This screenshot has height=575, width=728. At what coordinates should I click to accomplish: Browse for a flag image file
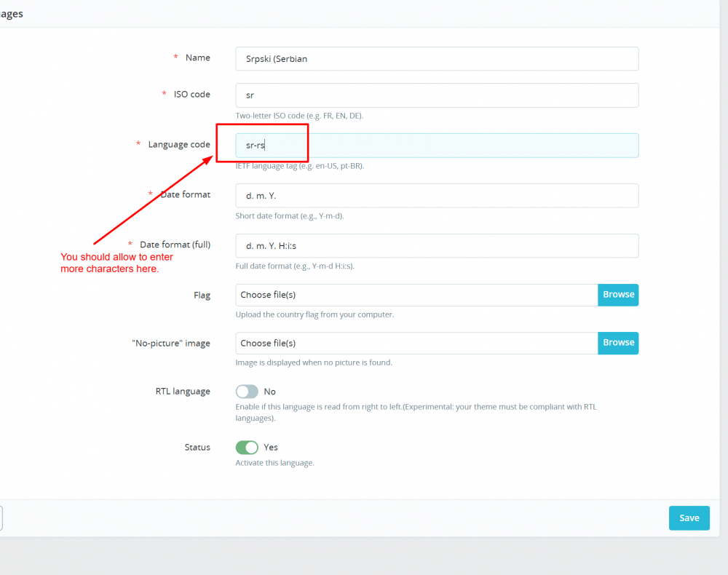(x=617, y=295)
